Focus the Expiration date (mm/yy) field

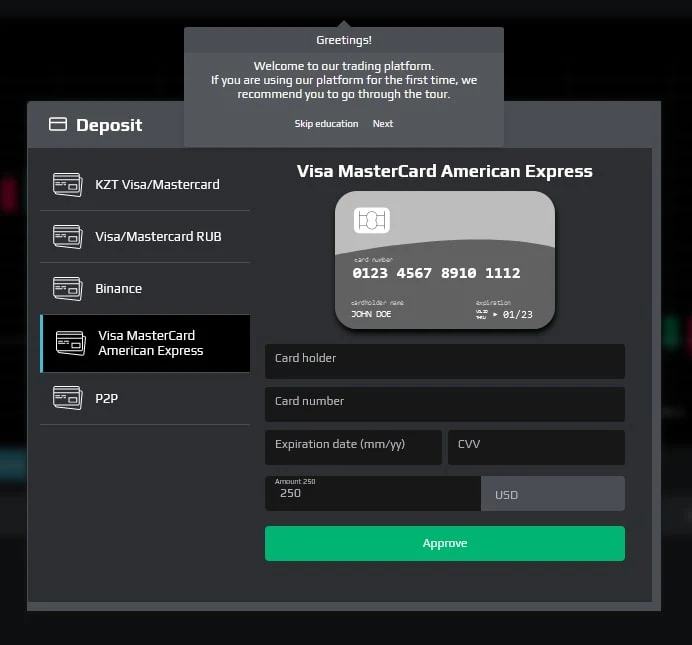353,447
